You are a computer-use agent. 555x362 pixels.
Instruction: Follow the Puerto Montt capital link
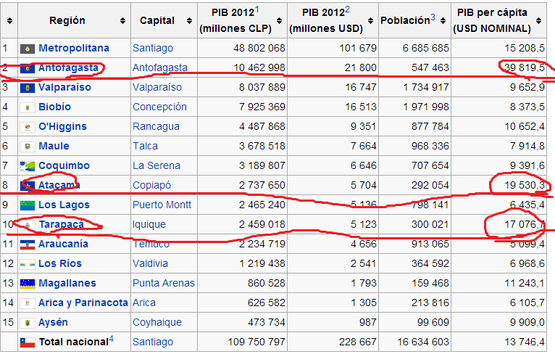[162, 205]
